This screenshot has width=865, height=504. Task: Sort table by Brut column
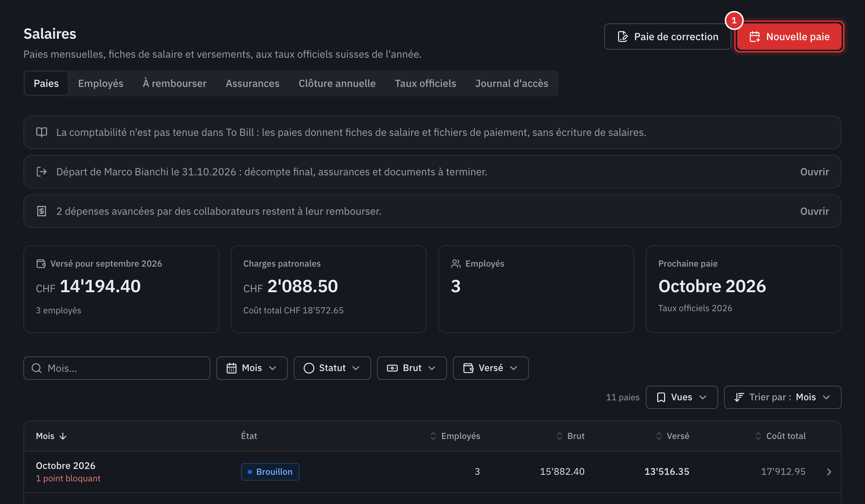(x=571, y=436)
